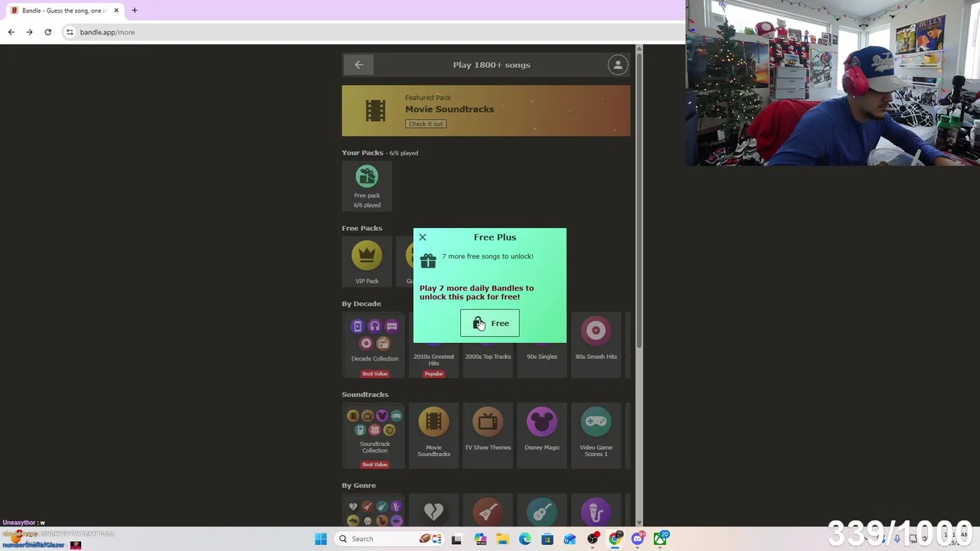The width and height of the screenshot is (980, 551).
Task: Open the Windows Start menu
Action: pyautogui.click(x=321, y=539)
